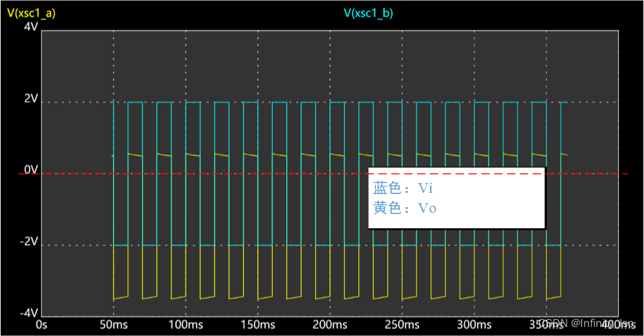Screen dimensions: 644x336
Task: Click the 100ms time axis label
Action: pyautogui.click(x=186, y=325)
